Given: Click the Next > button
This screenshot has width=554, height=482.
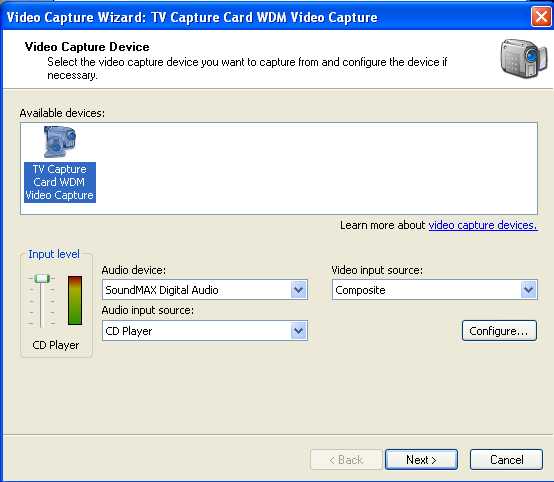Looking at the screenshot, I should coord(422,460).
